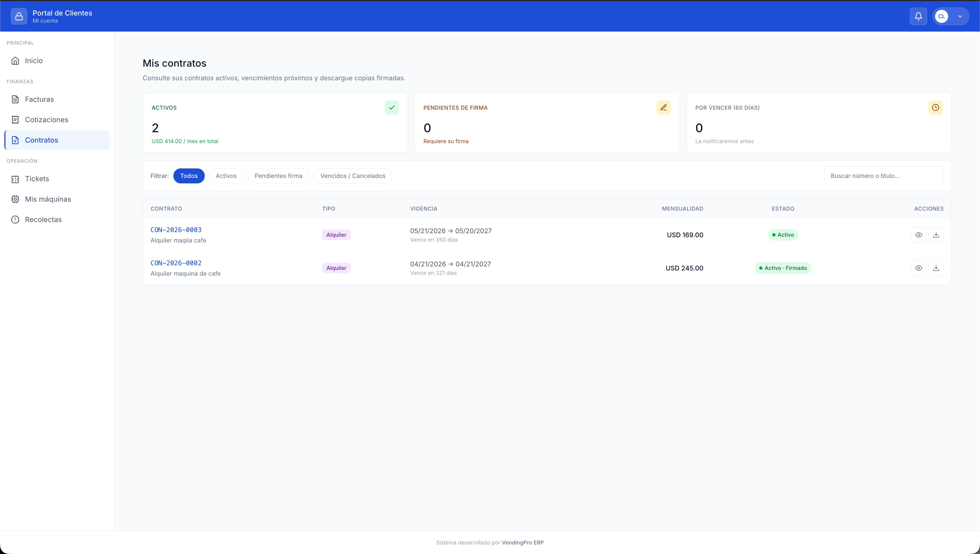View contract CON-2026-0002 with eye icon
980x554 pixels.
(918, 268)
